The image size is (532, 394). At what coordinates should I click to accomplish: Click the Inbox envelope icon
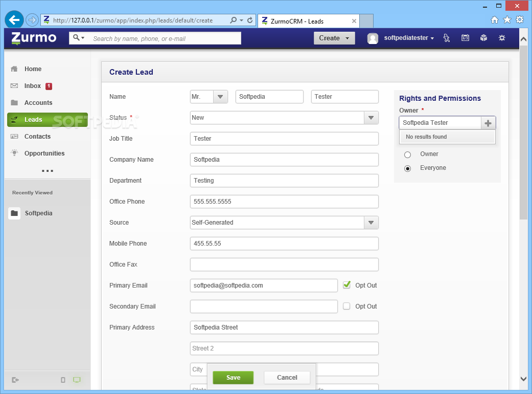pos(14,85)
